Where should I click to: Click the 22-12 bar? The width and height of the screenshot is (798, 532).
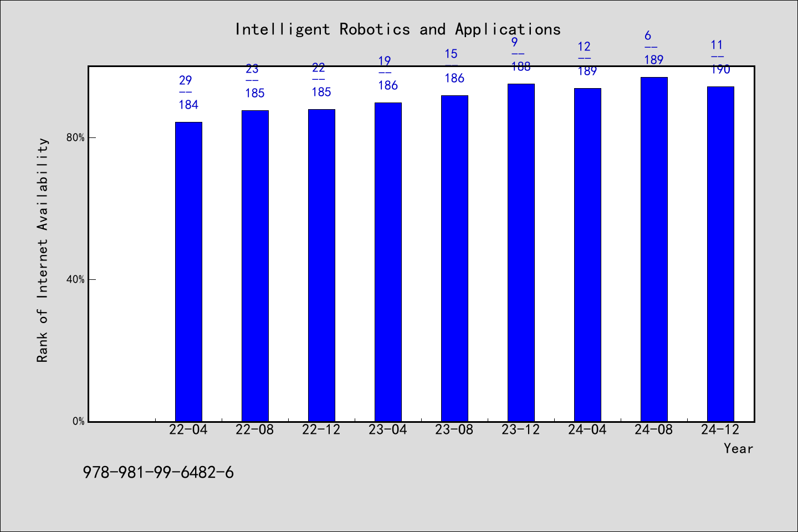tap(321, 265)
